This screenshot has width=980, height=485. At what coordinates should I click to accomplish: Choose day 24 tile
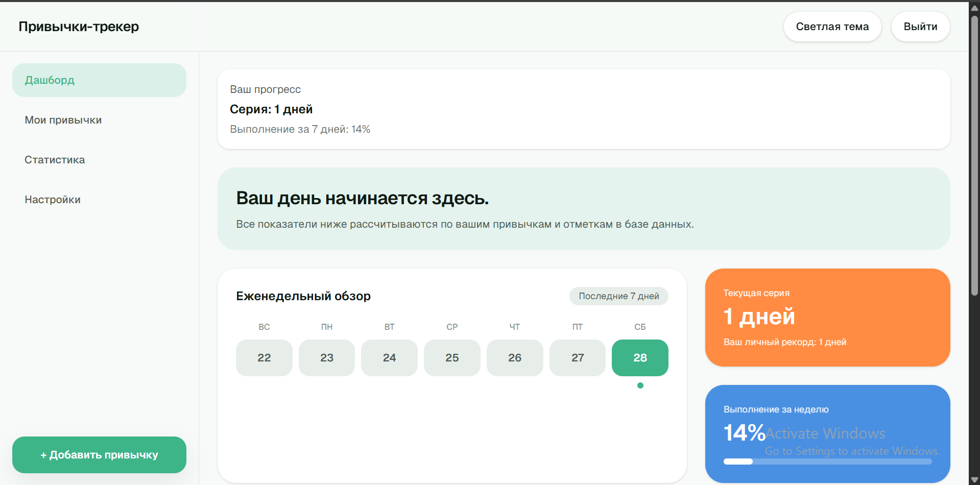click(x=389, y=358)
